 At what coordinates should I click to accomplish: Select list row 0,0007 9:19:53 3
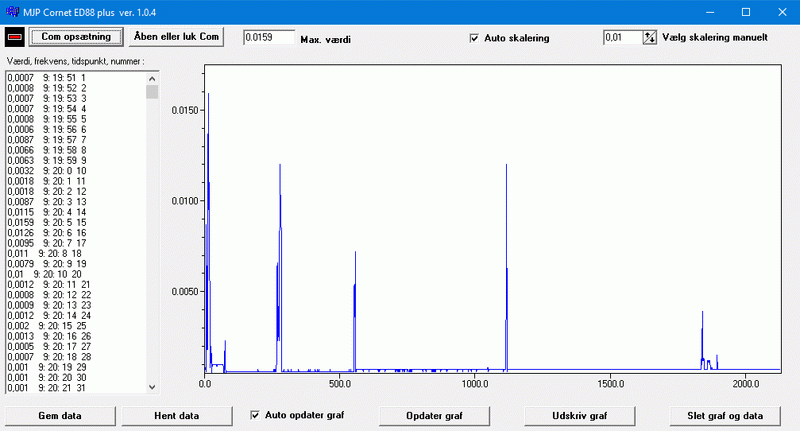76,98
